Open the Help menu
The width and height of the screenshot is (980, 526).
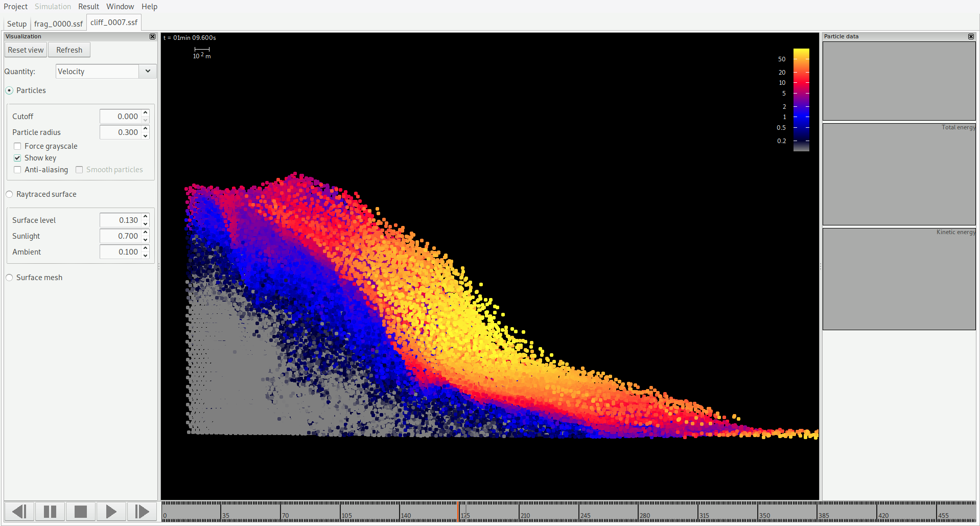coord(149,7)
